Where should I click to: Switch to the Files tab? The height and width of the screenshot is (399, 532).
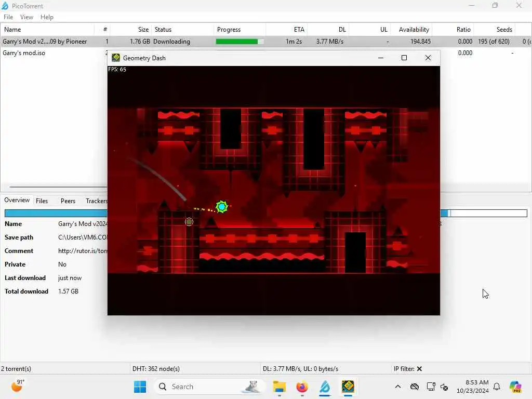tap(42, 201)
